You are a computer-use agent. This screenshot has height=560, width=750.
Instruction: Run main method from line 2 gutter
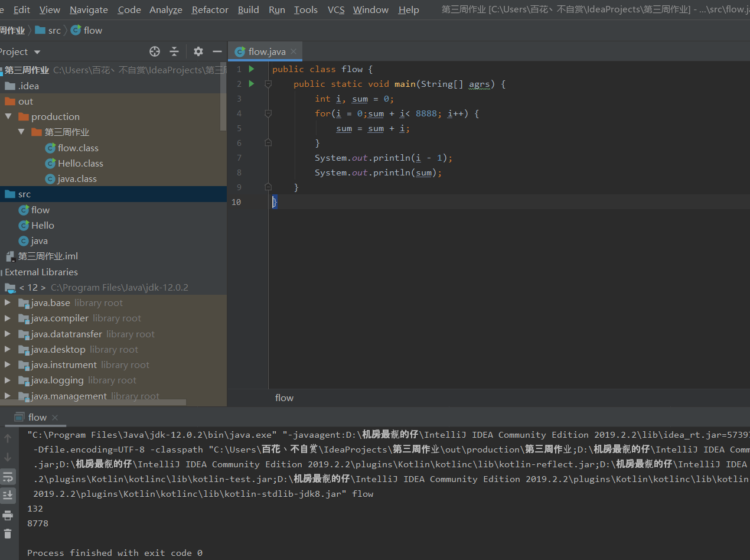coord(252,84)
